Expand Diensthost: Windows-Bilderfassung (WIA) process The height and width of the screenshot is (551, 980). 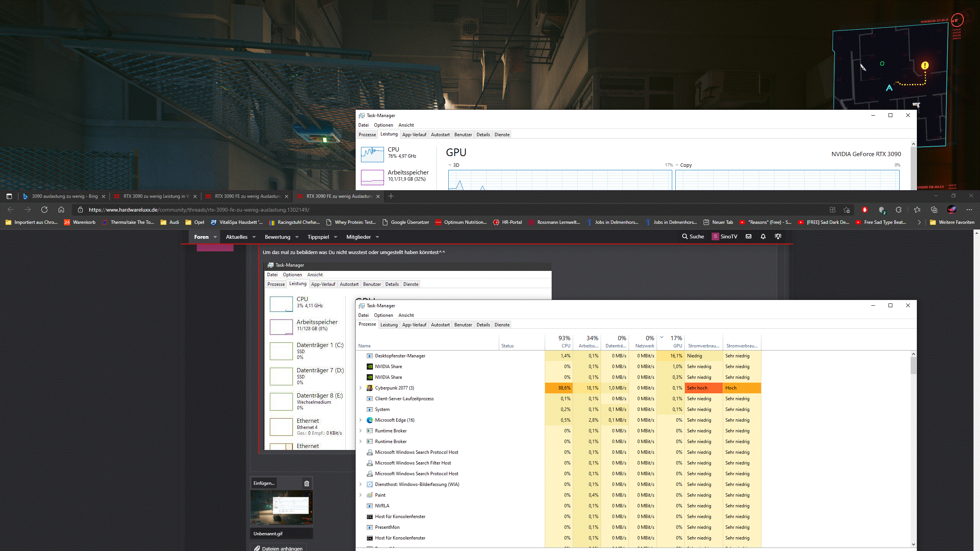[360, 484]
